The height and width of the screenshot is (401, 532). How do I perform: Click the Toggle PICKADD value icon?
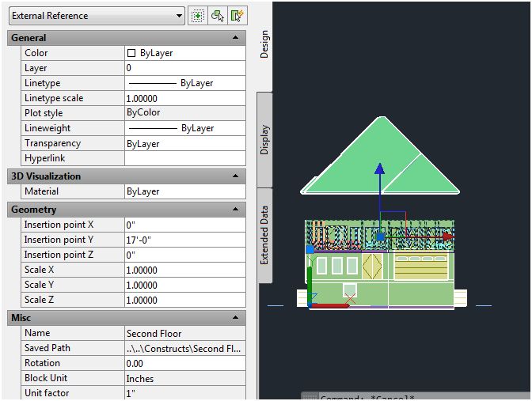(197, 16)
